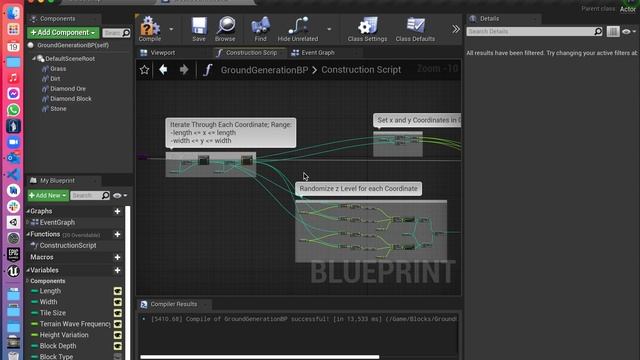
Task: Open view options eye in Details panel
Action: coord(629,31)
